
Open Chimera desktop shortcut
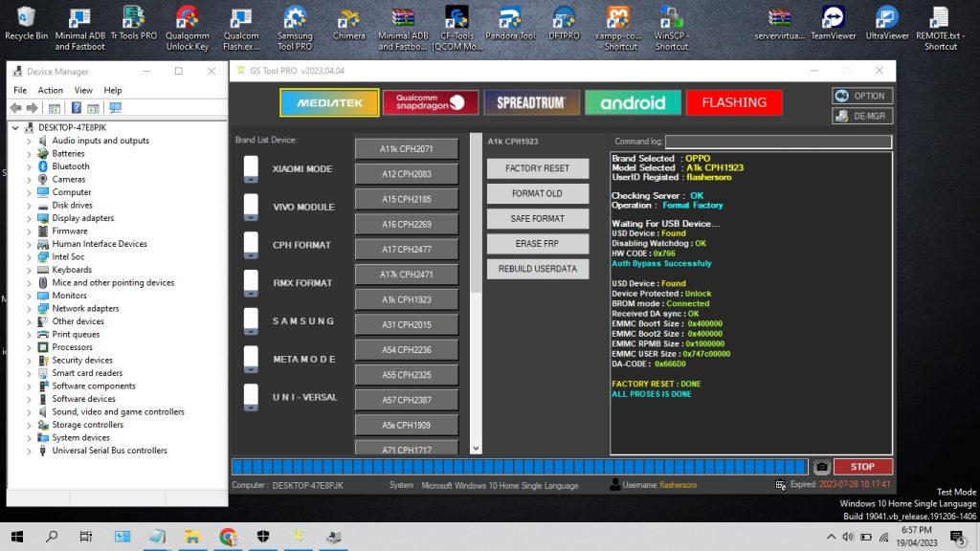[x=348, y=23]
